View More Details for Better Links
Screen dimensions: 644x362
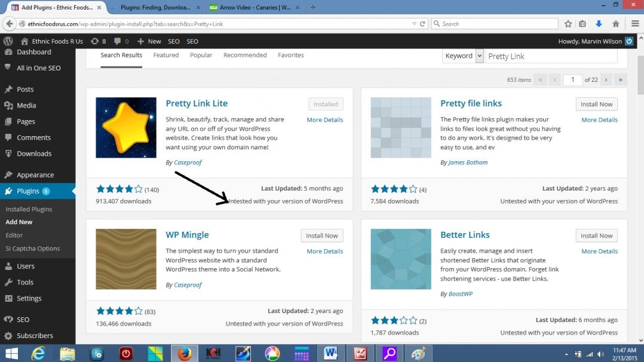599,251
